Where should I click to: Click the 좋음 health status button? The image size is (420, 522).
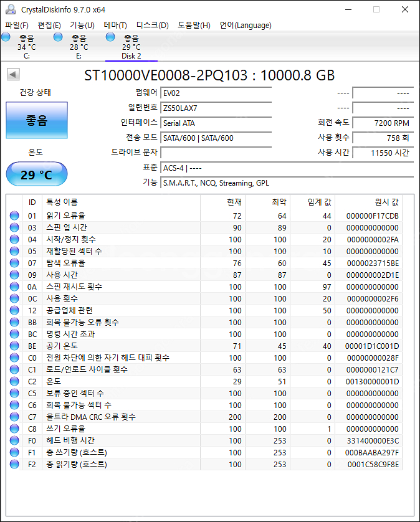tap(36, 120)
